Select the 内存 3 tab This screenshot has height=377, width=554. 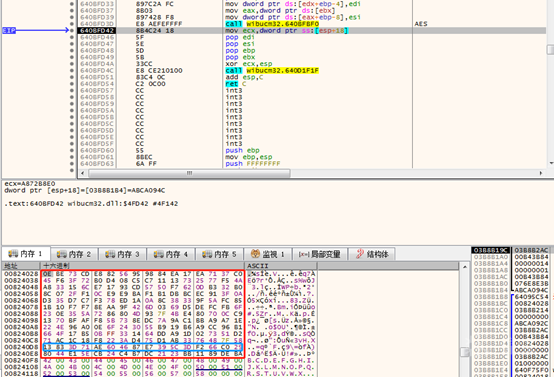(x=123, y=254)
